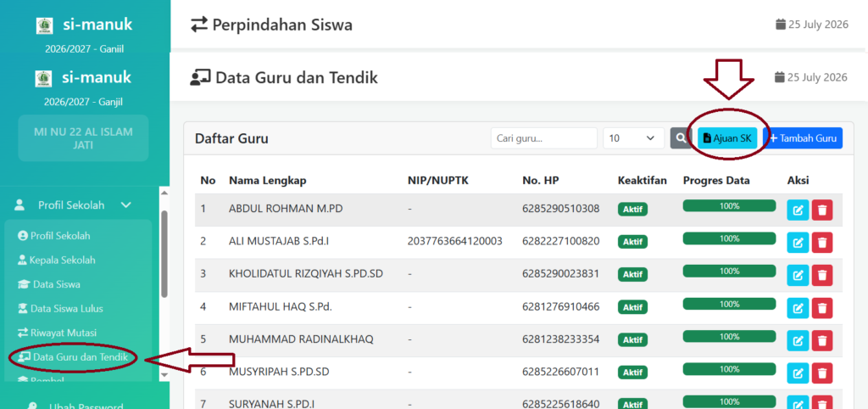Click phone number 6285226607011
868x409 pixels.
click(560, 372)
